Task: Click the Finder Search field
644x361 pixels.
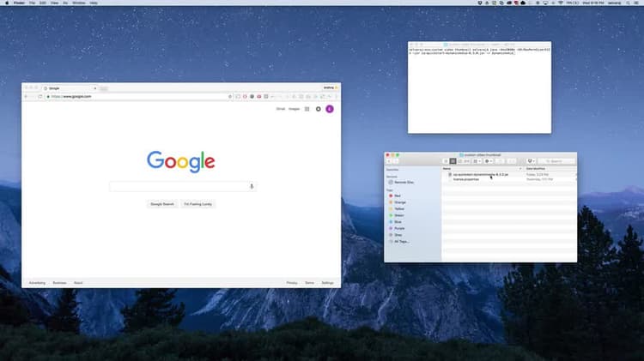Action: [556, 161]
